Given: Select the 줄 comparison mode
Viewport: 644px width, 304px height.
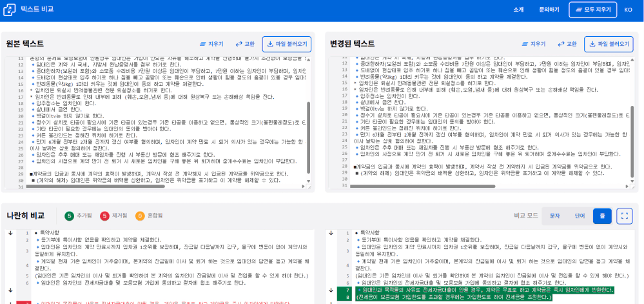Looking at the screenshot, I should 602,216.
